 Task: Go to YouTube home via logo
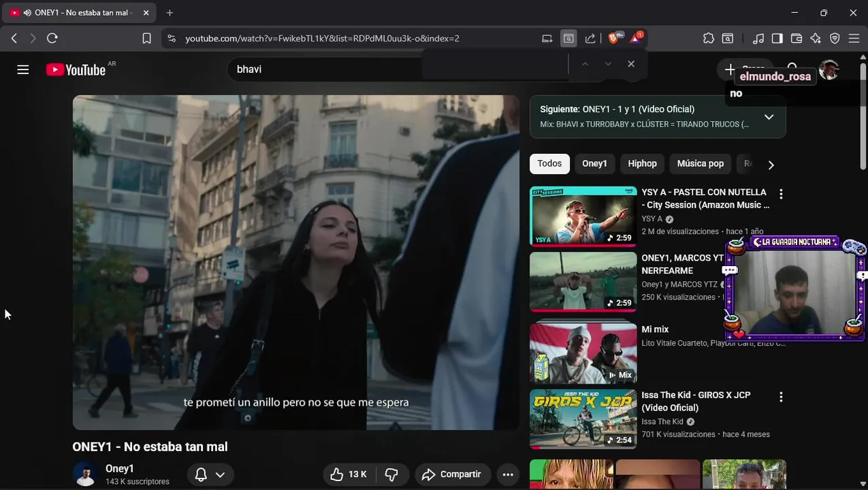coord(76,69)
